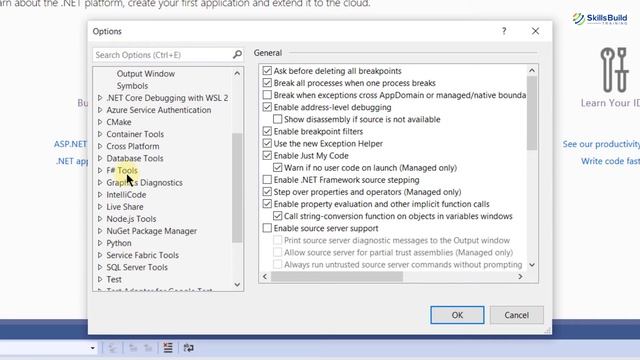Screen dimensions: 640x360
Task: Expand the CMake node
Action: tap(100, 122)
